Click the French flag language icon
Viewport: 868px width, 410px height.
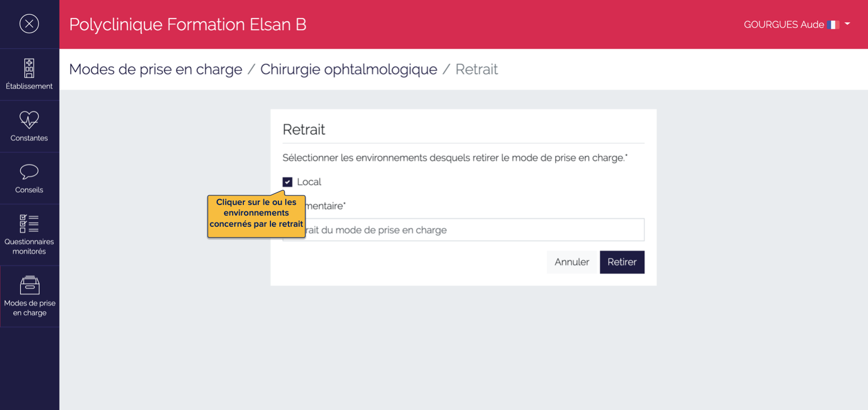tap(833, 24)
